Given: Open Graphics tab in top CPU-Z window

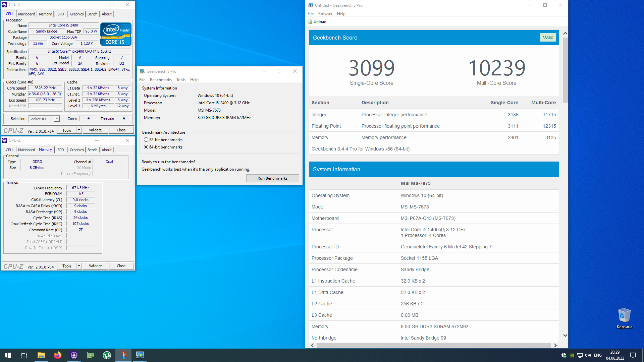Looking at the screenshot, I should [77, 14].
